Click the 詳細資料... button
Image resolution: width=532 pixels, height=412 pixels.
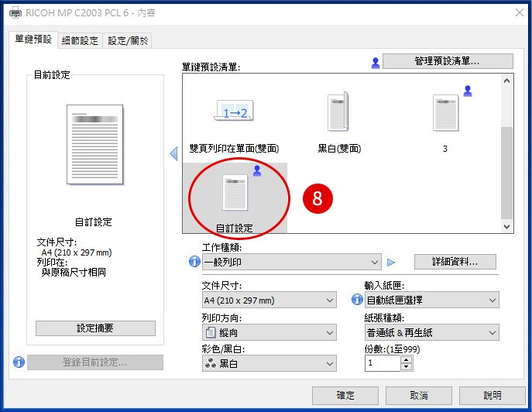455,262
